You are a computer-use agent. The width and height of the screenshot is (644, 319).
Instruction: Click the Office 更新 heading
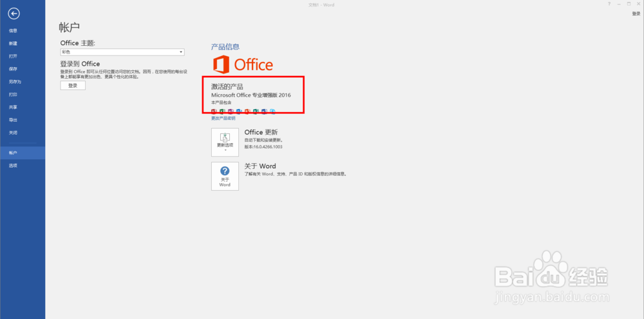click(x=261, y=132)
